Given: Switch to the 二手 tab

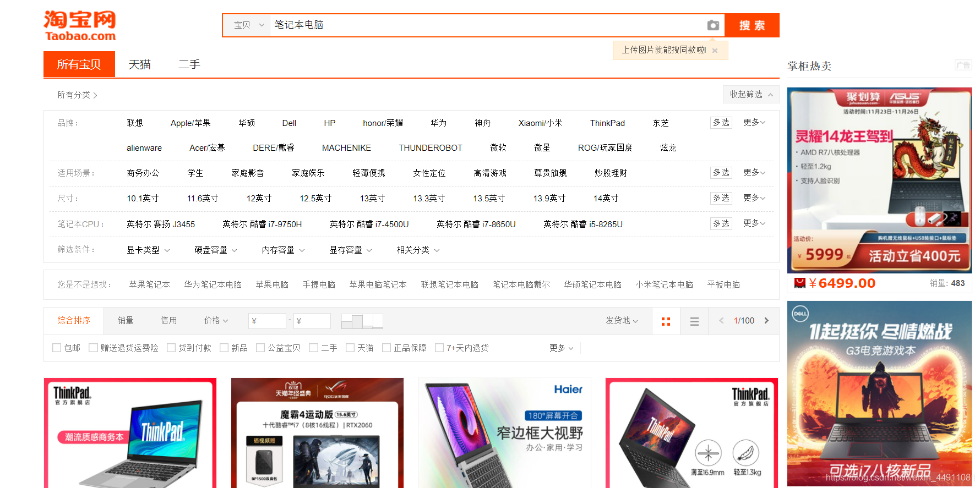Looking at the screenshot, I should tap(189, 64).
